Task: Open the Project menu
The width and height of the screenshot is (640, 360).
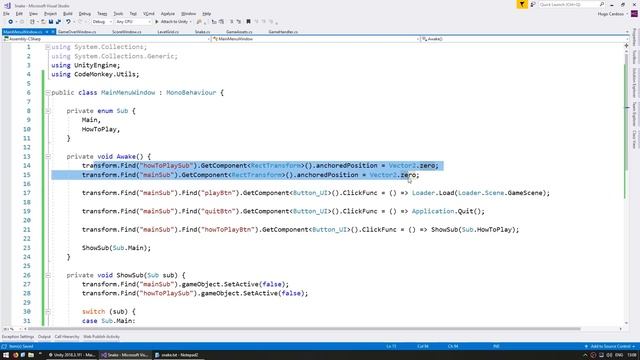Action: click(50, 14)
